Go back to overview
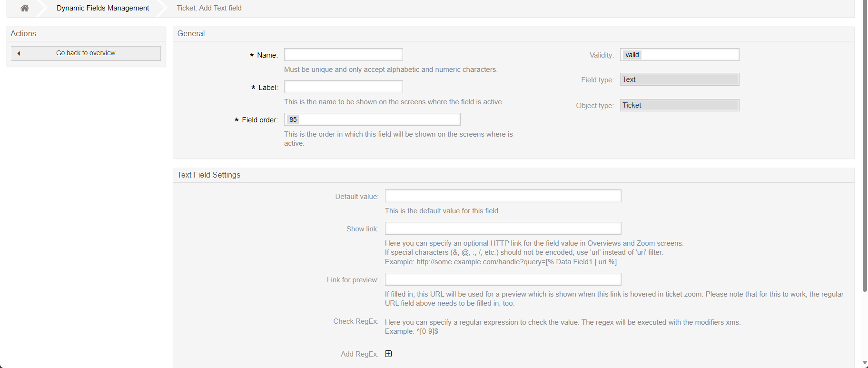This screenshot has width=868, height=368. 86,53
